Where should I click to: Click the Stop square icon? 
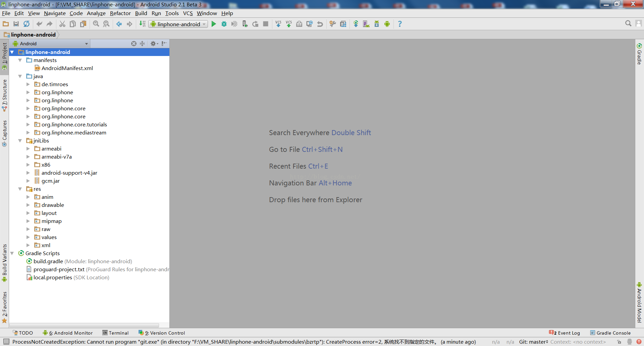pos(266,24)
